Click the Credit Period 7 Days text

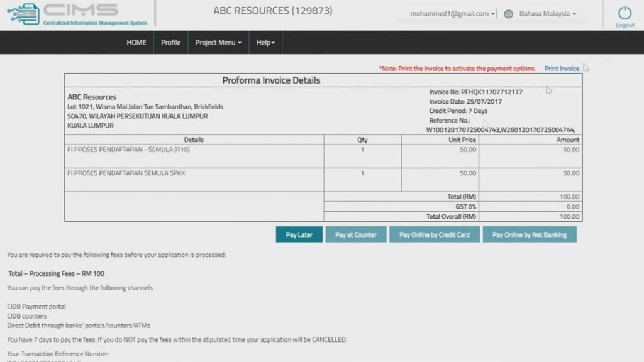[x=458, y=111]
